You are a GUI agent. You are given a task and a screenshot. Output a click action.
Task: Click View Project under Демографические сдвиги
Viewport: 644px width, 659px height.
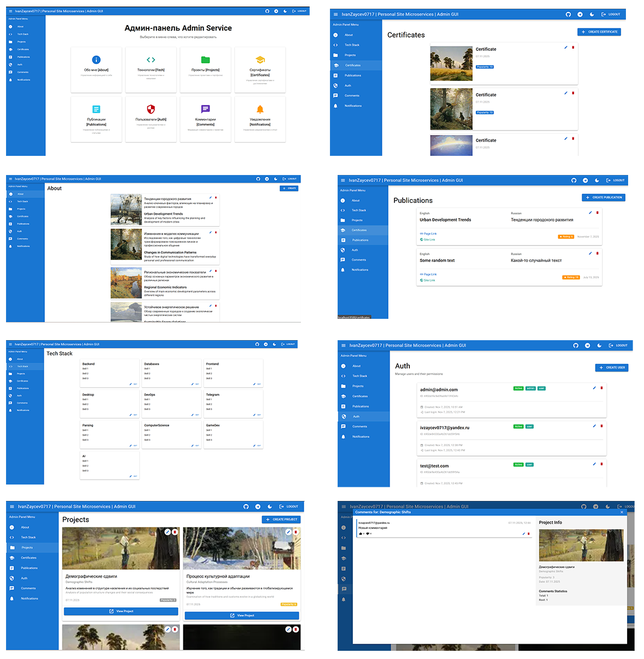121,611
